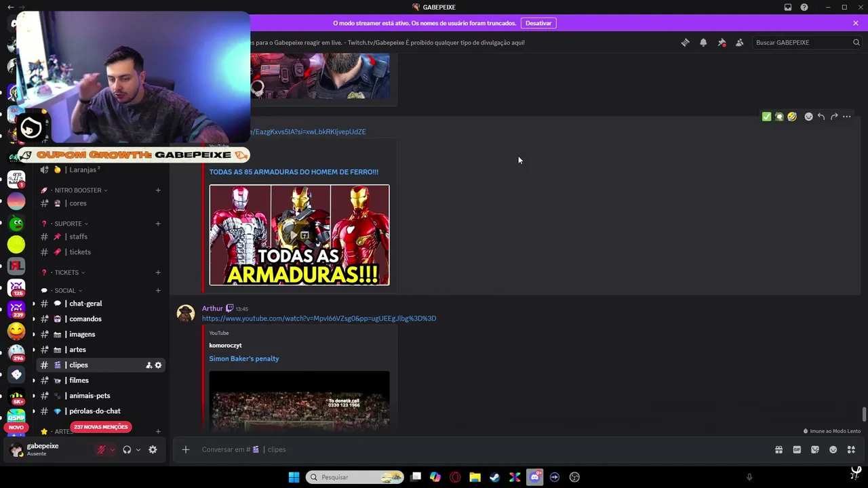The width and height of the screenshot is (868, 488).
Task: Click Desativar to disable streamer mode
Action: click(538, 23)
